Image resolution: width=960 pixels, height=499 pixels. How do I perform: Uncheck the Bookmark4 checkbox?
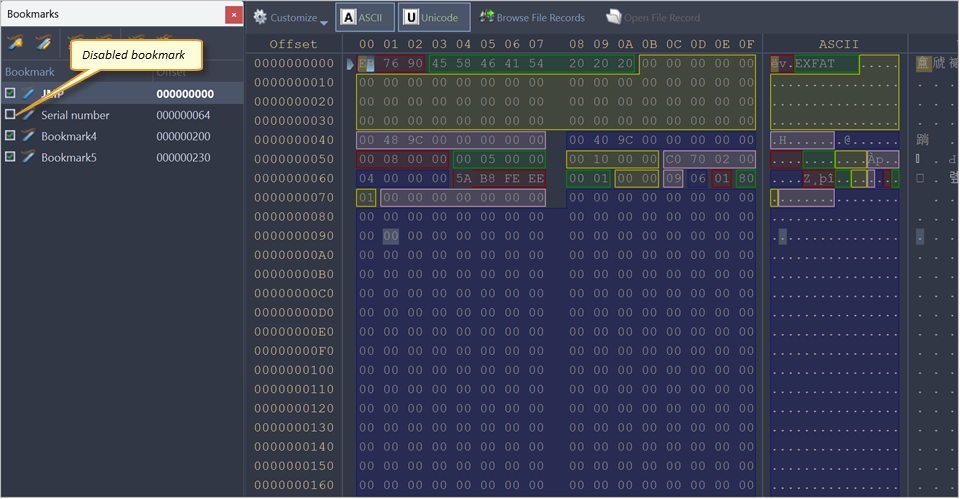pyautogui.click(x=10, y=136)
